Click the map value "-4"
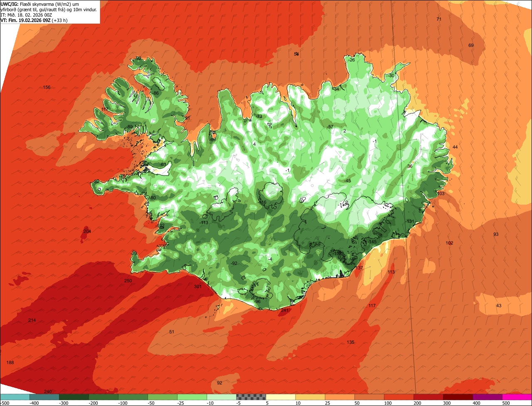The height and width of the screenshot is (406, 532). (x=270, y=259)
